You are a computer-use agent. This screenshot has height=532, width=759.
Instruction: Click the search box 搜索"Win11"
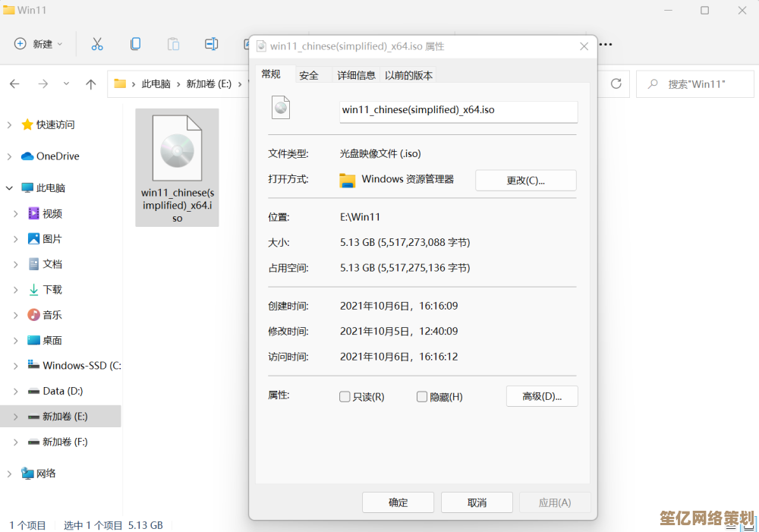point(695,84)
